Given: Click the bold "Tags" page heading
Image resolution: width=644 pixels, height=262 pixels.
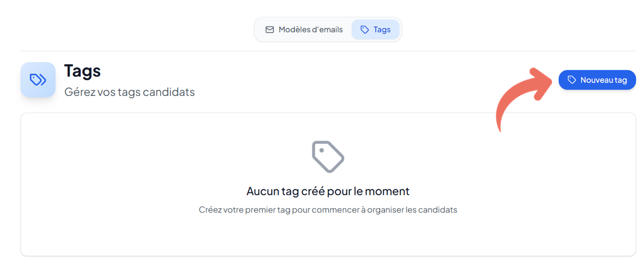Looking at the screenshot, I should (x=82, y=71).
